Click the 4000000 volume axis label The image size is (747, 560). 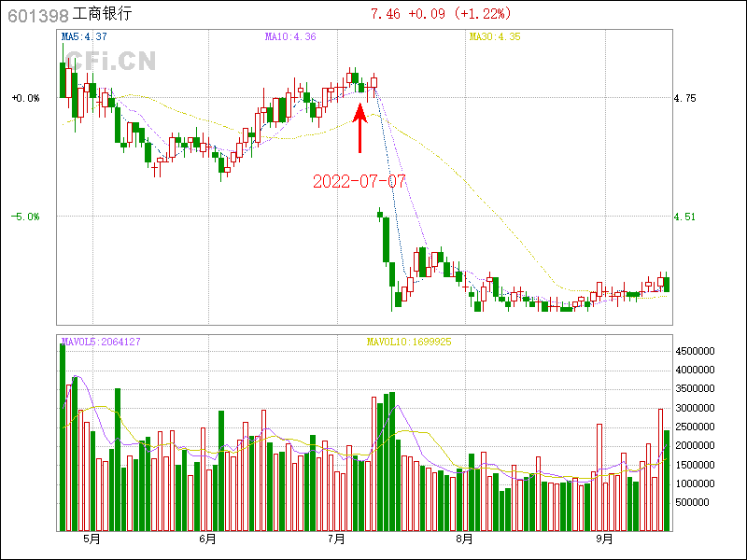pos(695,370)
